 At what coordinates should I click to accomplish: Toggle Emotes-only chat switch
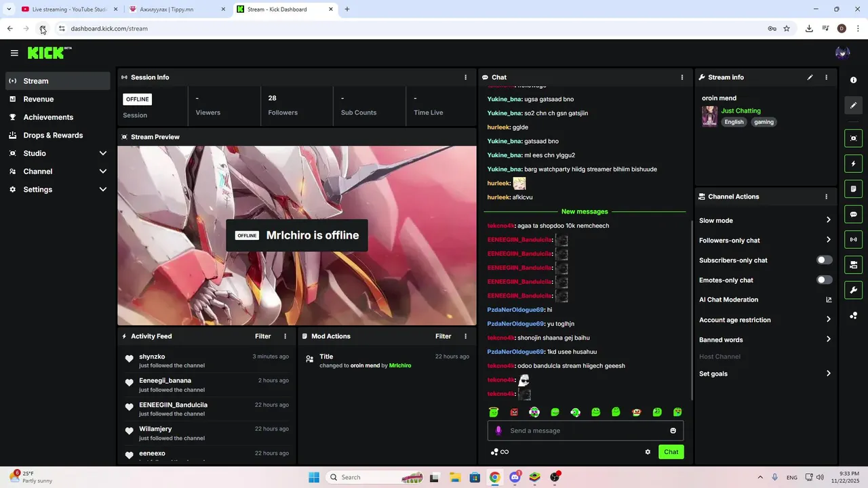tap(824, 280)
